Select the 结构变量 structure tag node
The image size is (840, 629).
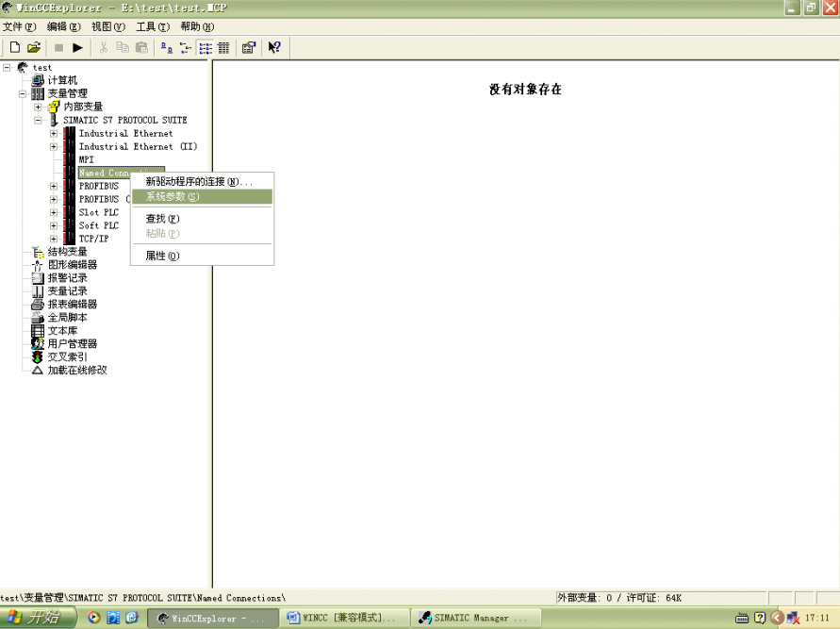pyautogui.click(x=68, y=251)
